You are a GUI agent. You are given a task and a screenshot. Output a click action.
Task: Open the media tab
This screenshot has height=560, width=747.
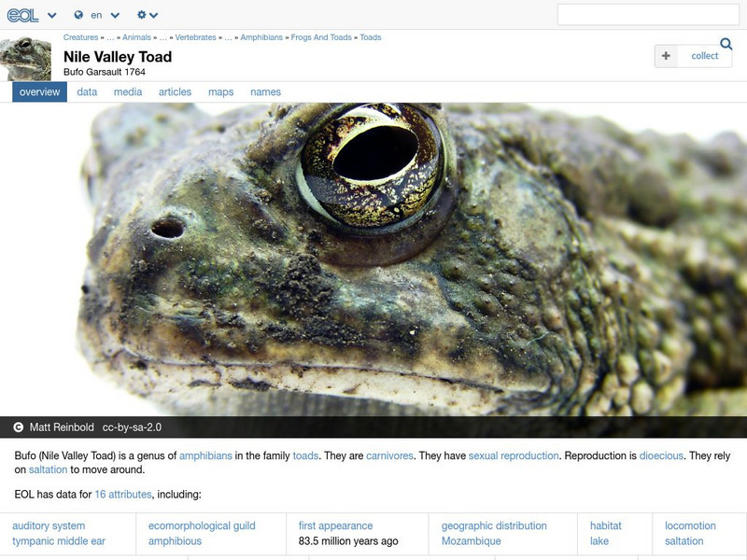128,92
